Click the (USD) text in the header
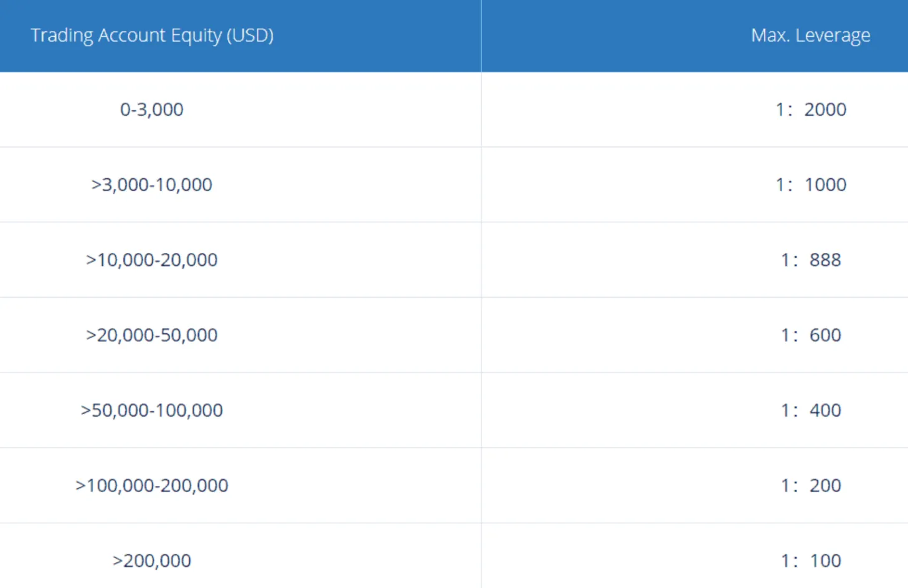Image resolution: width=908 pixels, height=588 pixels. (250, 36)
